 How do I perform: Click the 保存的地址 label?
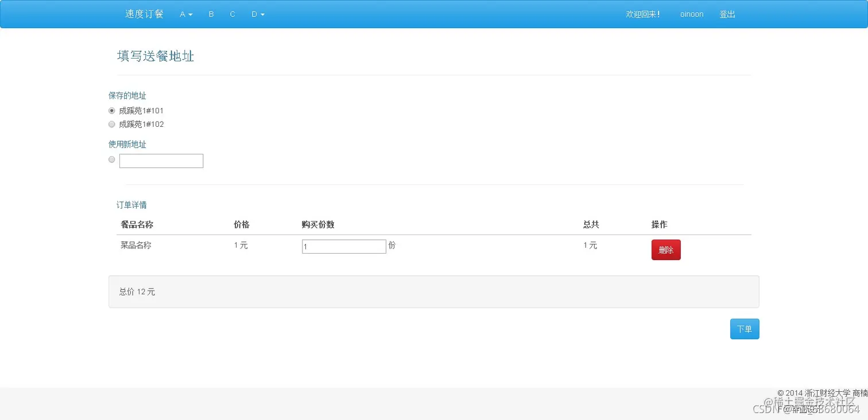click(127, 96)
